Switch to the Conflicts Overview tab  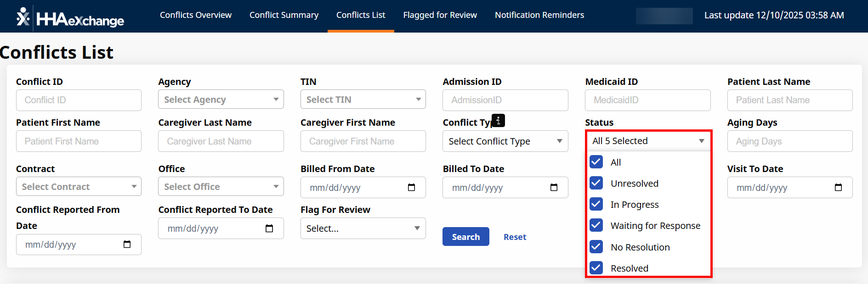[x=196, y=15]
